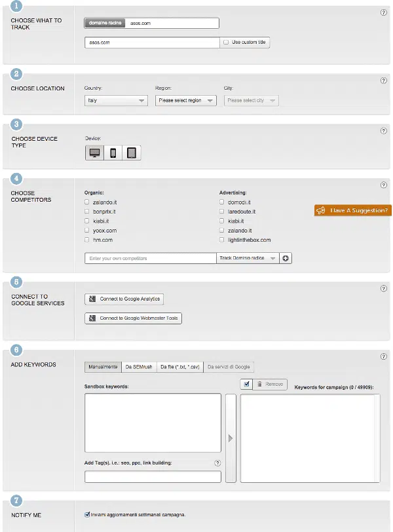The image size is (393, 532).
Task: Open help icon for Choose What to Track
Action: [384, 12]
